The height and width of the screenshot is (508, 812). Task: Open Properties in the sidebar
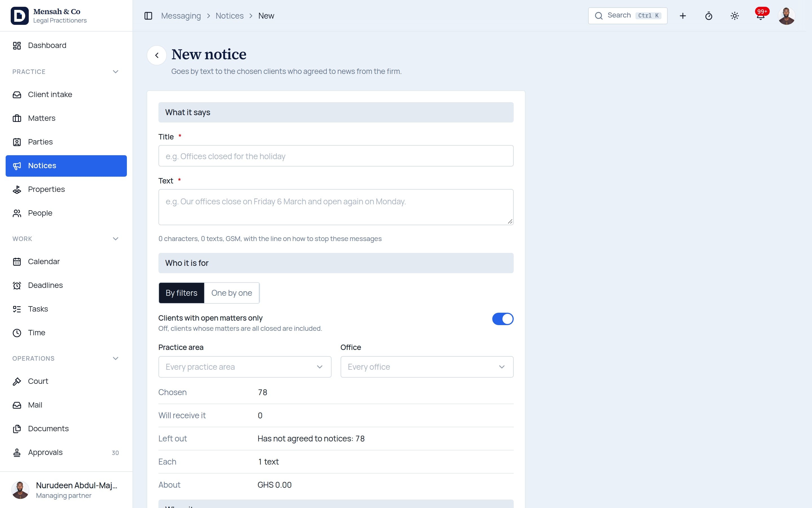point(66,189)
